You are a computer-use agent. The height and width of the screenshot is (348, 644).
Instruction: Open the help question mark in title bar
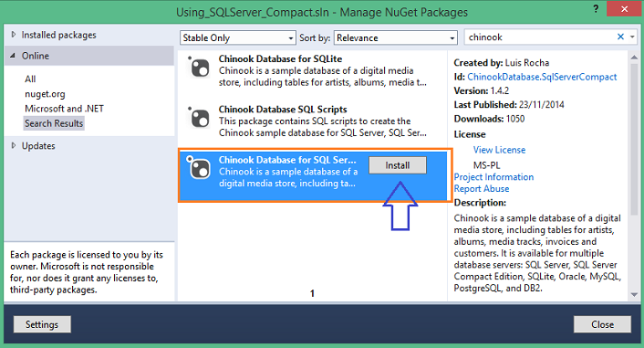(x=596, y=8)
